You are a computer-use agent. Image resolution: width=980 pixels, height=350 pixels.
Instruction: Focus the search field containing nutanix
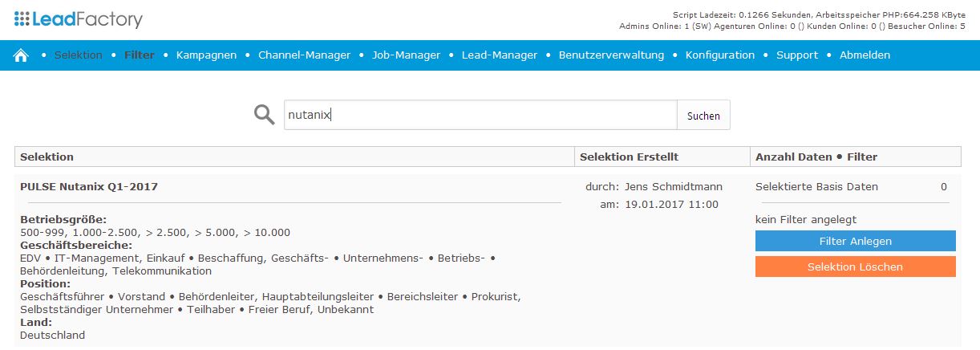click(480, 115)
